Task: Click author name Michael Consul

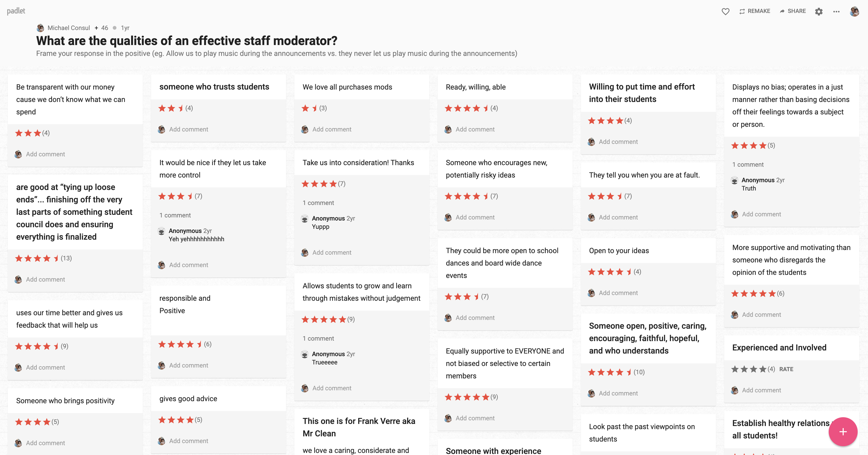Action: tap(69, 28)
